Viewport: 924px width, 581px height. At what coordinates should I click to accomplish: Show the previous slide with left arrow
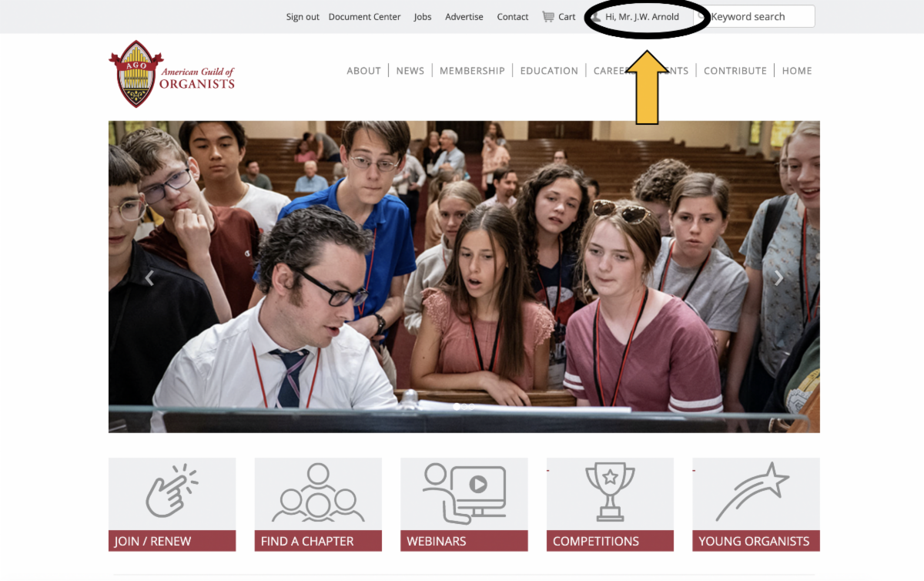pos(149,278)
